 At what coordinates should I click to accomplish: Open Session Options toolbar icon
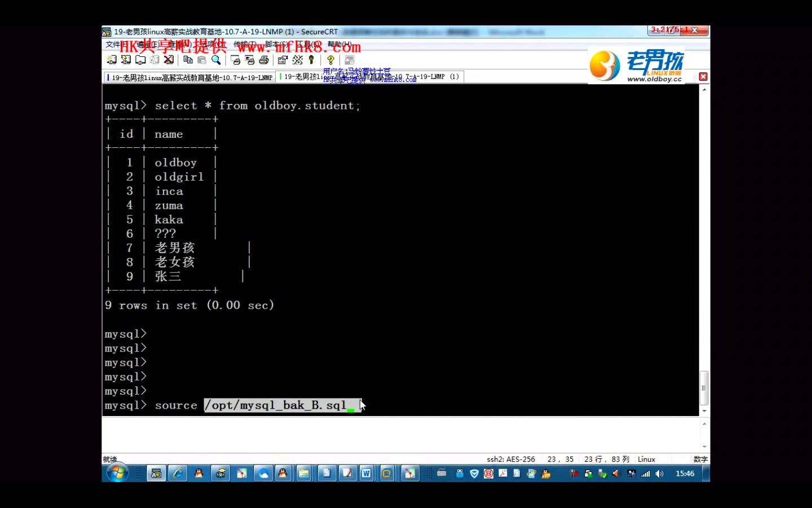tap(283, 60)
